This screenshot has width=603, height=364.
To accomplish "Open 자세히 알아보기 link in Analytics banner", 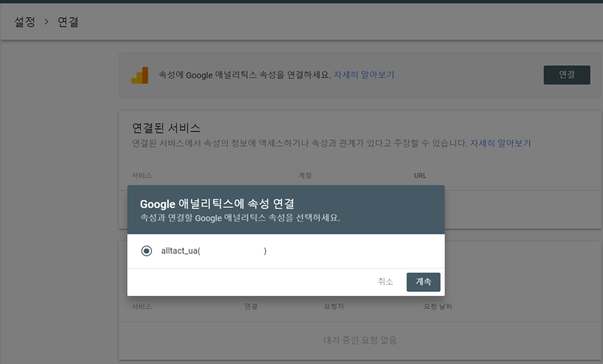I will click(x=364, y=75).
